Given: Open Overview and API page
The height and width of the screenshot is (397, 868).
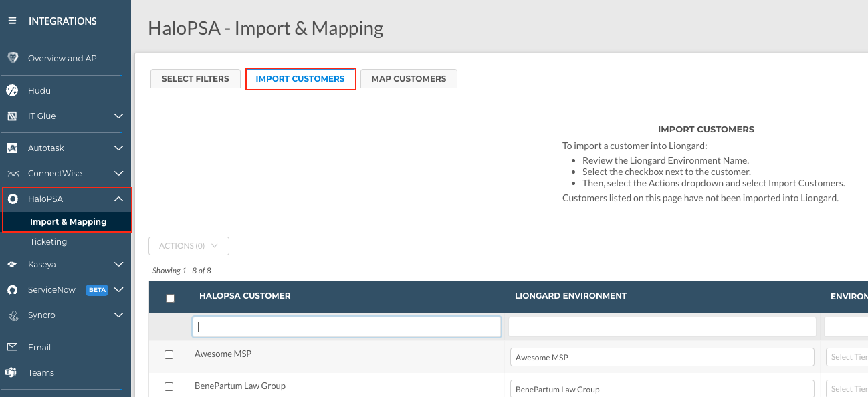Looking at the screenshot, I should click(64, 58).
